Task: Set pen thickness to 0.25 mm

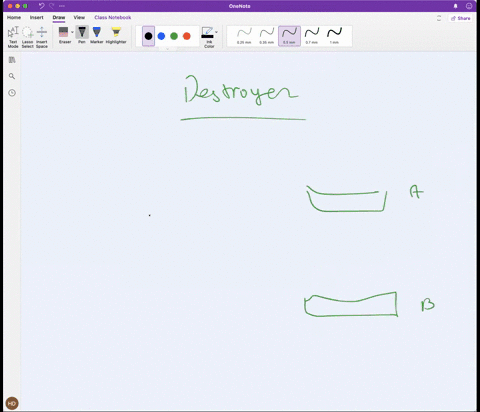Action: click(244, 36)
